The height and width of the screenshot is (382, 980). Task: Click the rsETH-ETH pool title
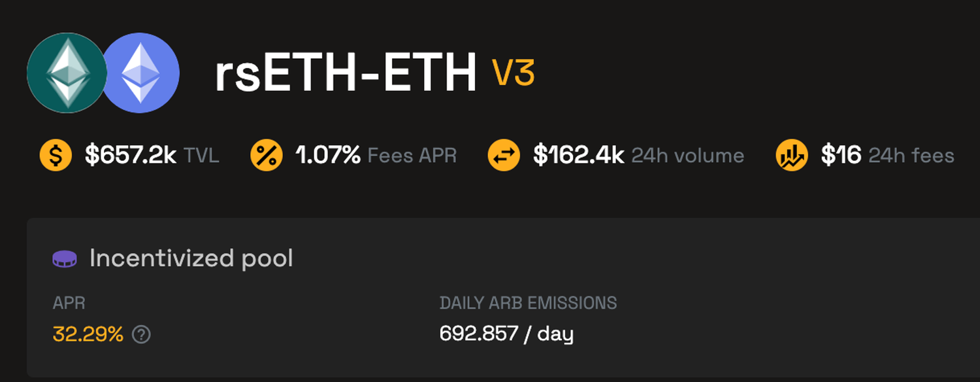click(346, 74)
